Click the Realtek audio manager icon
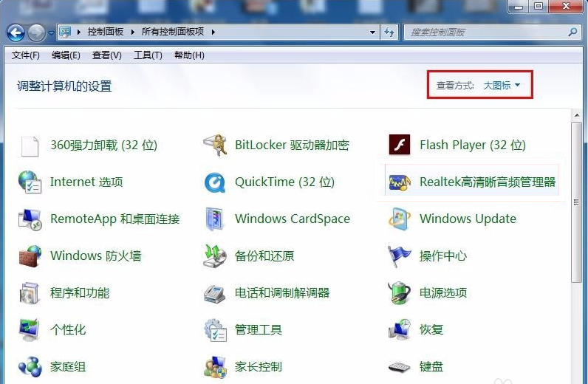This screenshot has height=384, width=588. point(400,182)
